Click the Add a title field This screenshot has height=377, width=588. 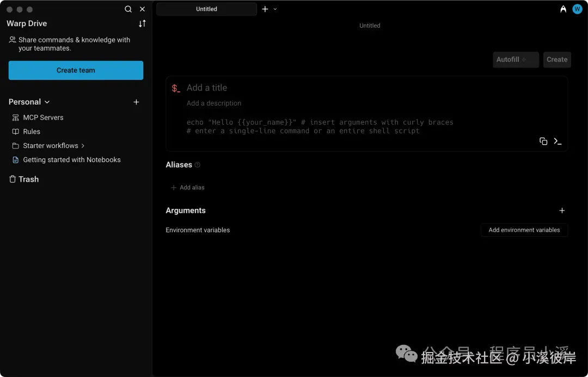tap(207, 88)
